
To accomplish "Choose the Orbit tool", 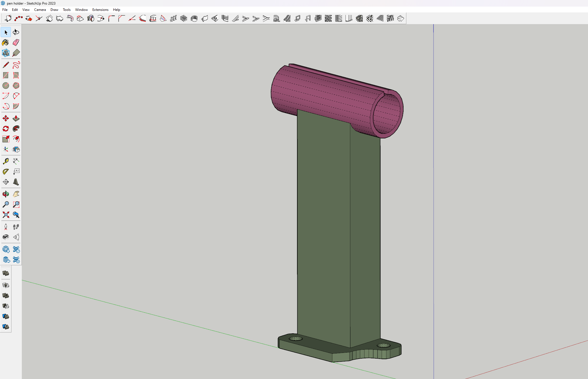I will pos(5,194).
